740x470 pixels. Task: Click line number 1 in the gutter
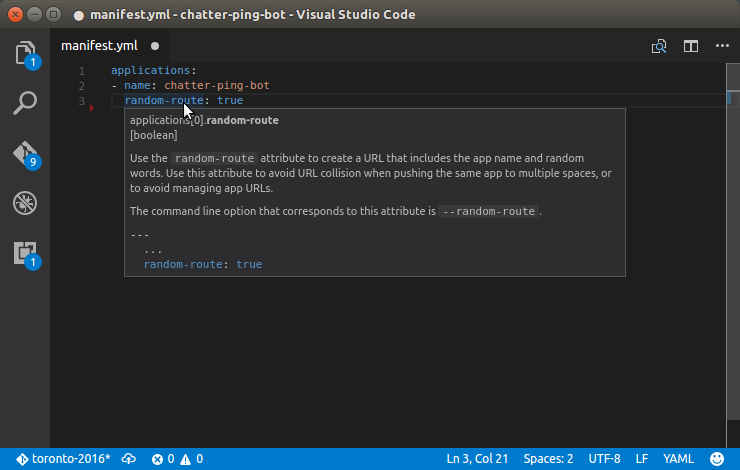(82, 71)
